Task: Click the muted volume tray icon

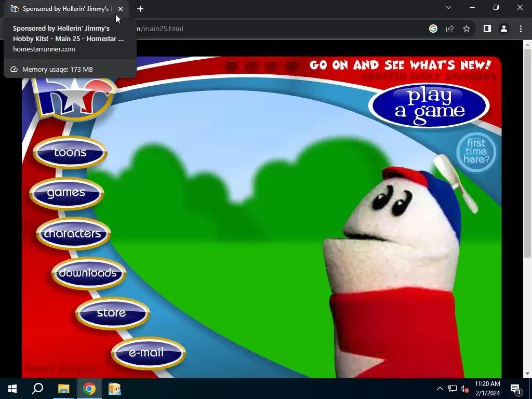Action: tap(464, 389)
